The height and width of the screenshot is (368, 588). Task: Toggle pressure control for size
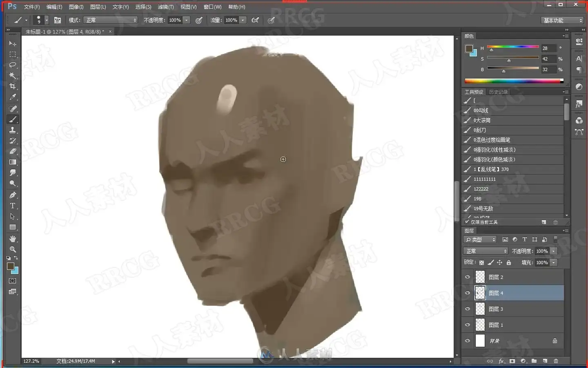tap(271, 20)
